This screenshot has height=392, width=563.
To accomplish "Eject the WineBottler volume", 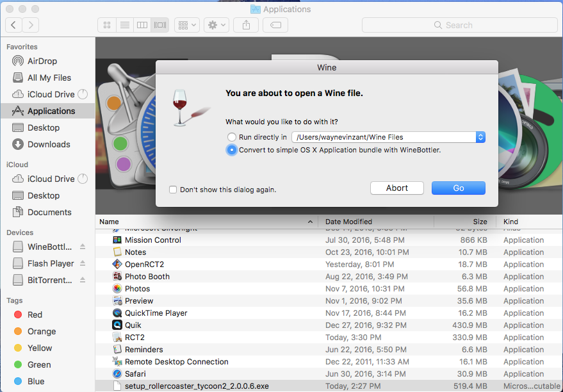I will tap(83, 247).
